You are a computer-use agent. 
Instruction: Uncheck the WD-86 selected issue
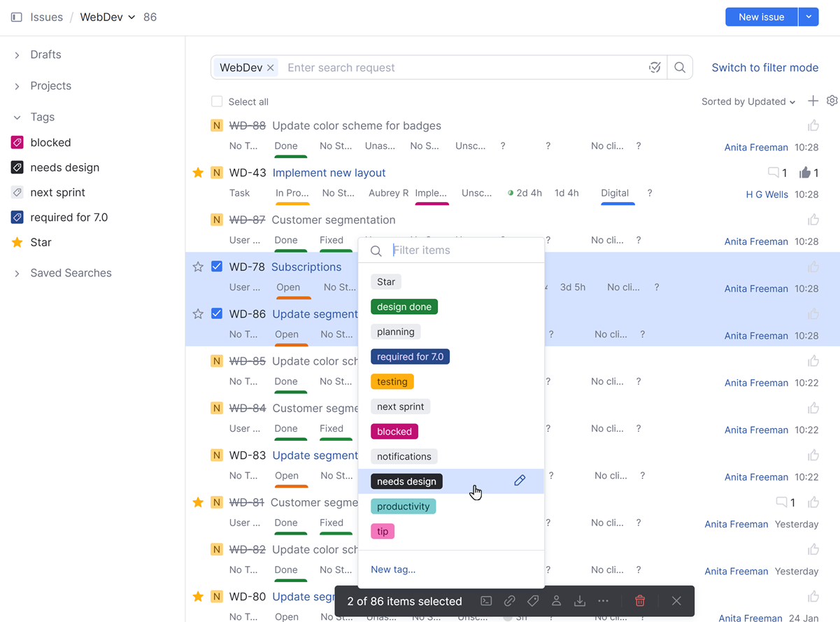tap(217, 313)
